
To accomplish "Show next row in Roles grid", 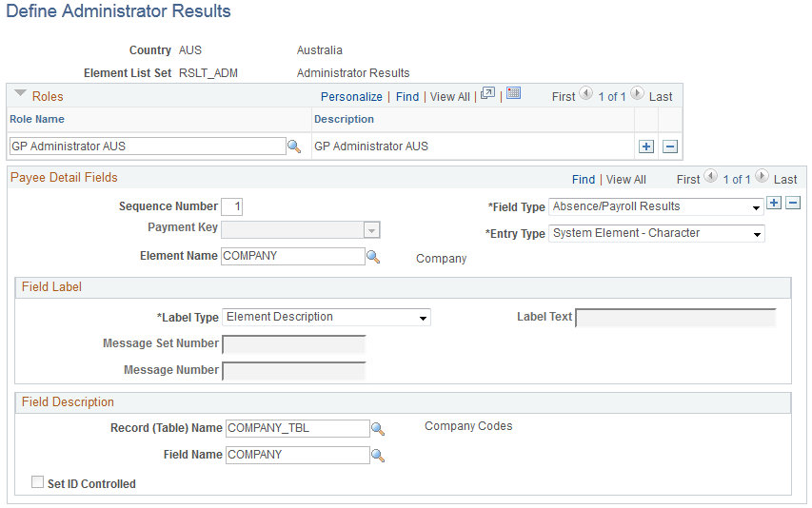I will 637,93.
